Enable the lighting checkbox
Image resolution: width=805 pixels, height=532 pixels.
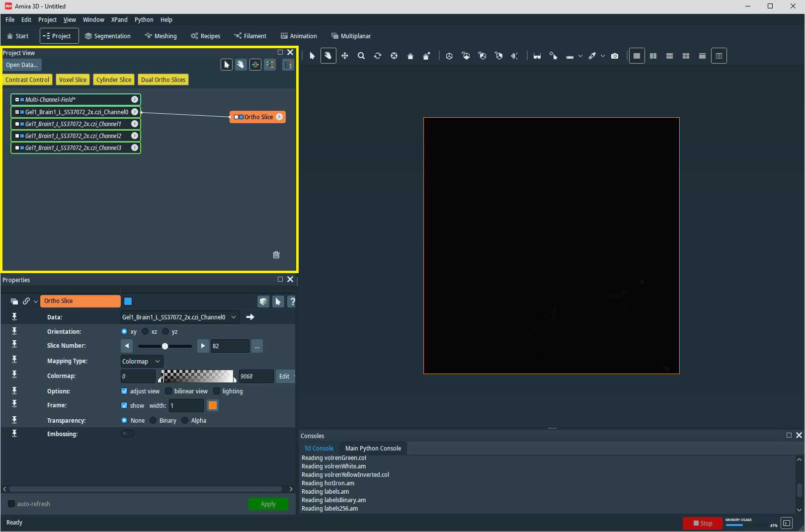[217, 391]
